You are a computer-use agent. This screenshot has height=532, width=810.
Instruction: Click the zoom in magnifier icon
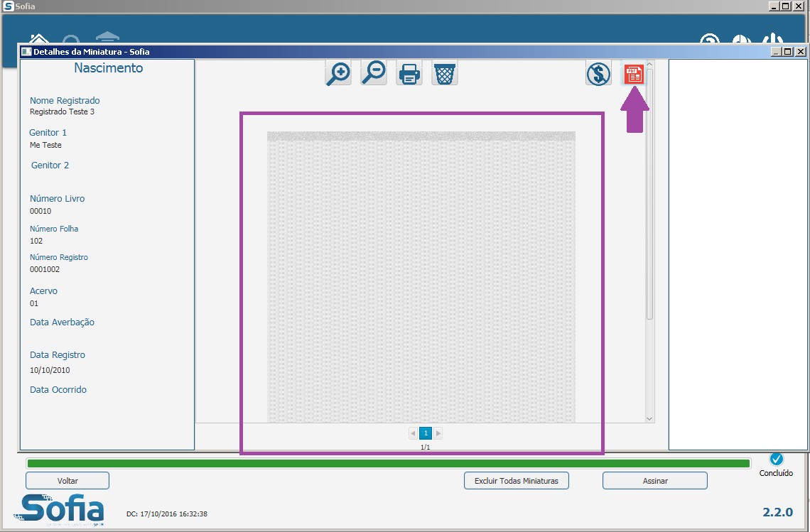click(338, 73)
